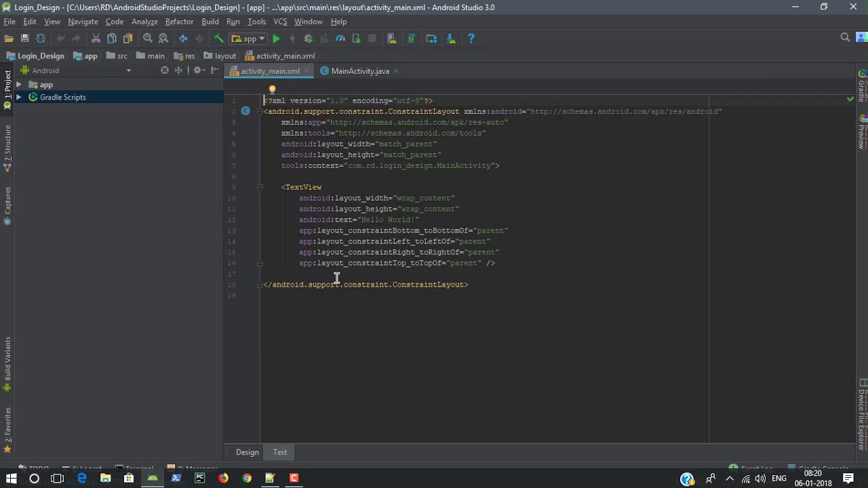Viewport: 868px width, 488px height.
Task: Click the Cut scissors icon in toolbar
Action: 96,39
